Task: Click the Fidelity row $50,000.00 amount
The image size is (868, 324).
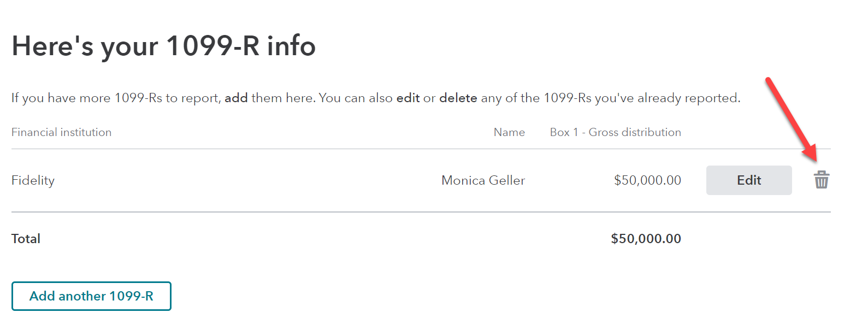Action: pyautogui.click(x=647, y=180)
